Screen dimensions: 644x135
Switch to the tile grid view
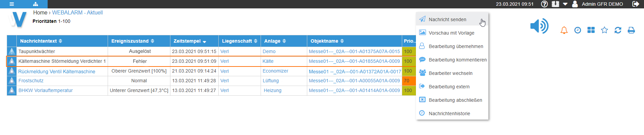tap(591, 30)
